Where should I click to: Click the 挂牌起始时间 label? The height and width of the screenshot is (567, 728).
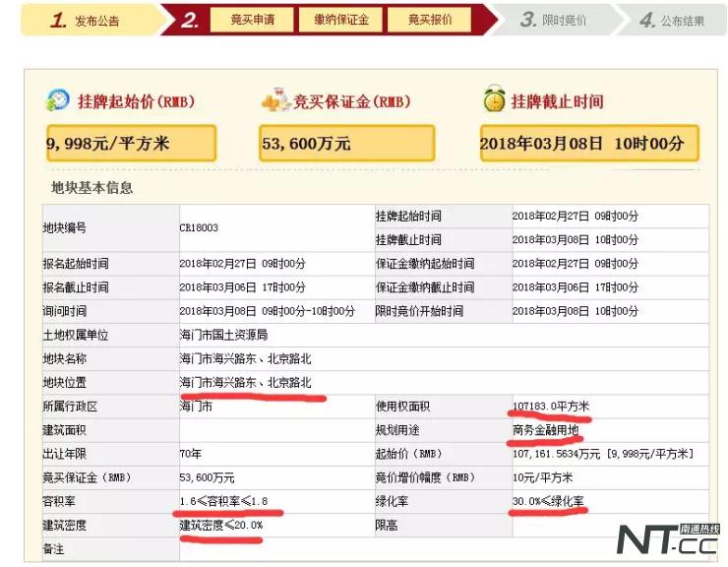pyautogui.click(x=408, y=217)
